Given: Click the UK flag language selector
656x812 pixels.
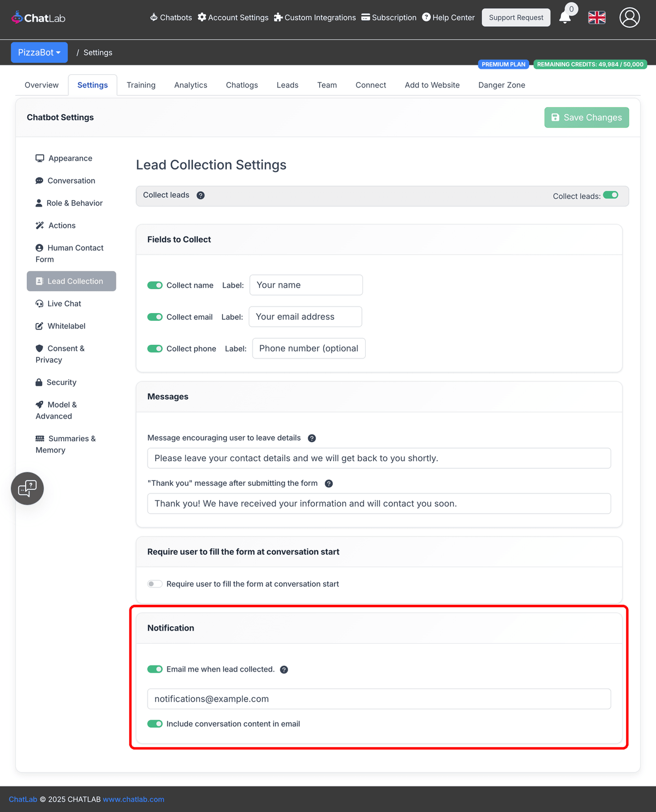Looking at the screenshot, I should pos(597,17).
